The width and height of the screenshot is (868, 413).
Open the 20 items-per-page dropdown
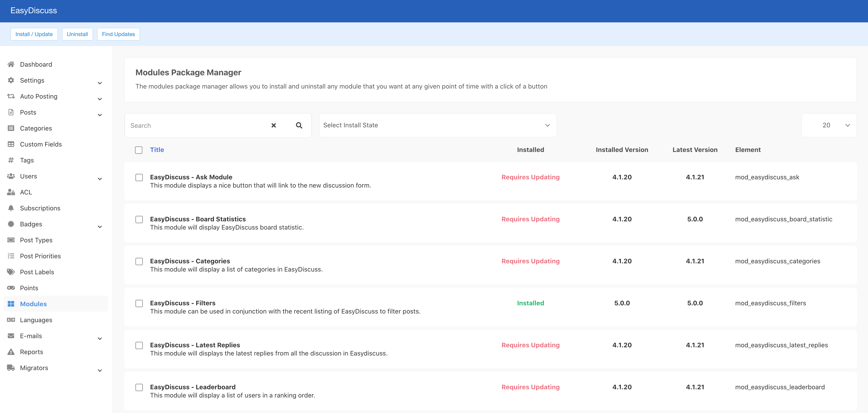(x=829, y=125)
